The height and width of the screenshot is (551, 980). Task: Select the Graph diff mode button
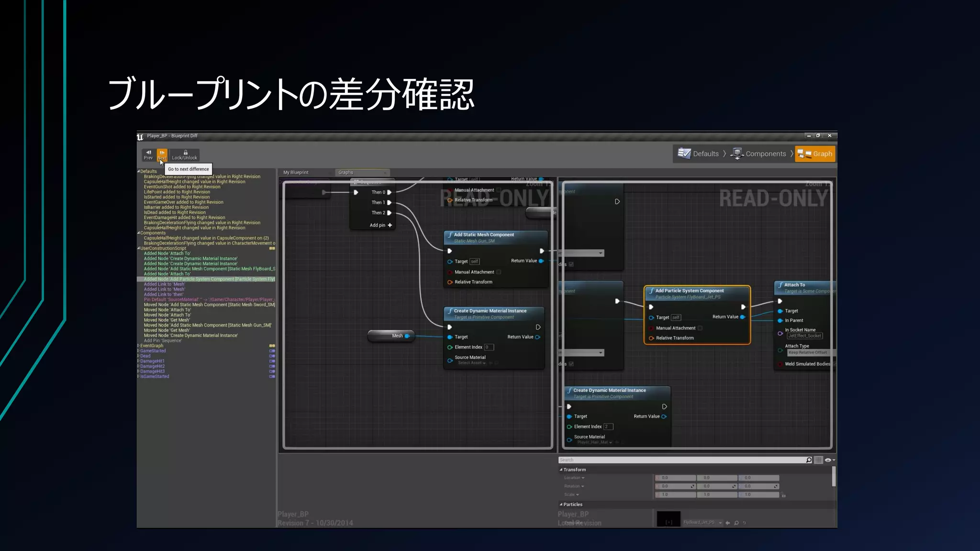(815, 154)
